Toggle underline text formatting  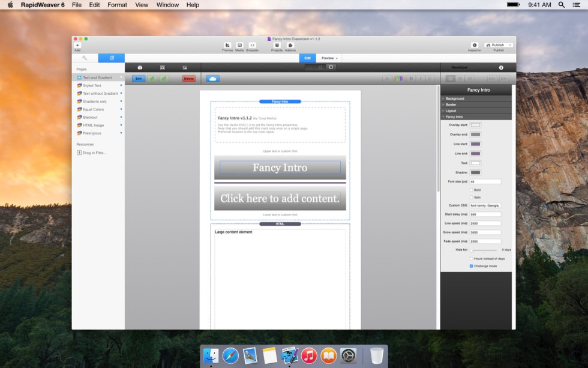430,79
